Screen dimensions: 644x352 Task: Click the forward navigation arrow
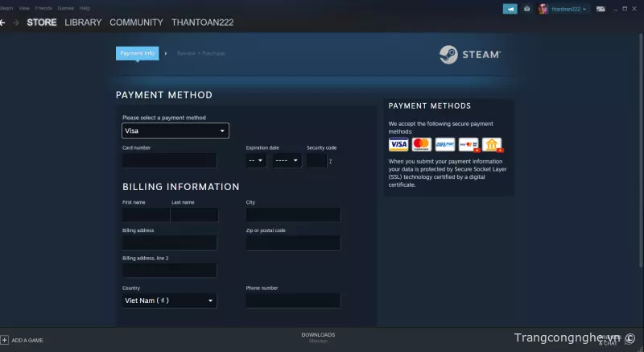tap(16, 23)
